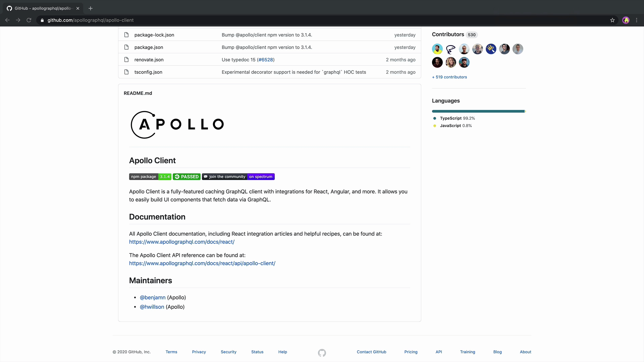
Task: Click the join the community on spectrum badge
Action: point(238,177)
